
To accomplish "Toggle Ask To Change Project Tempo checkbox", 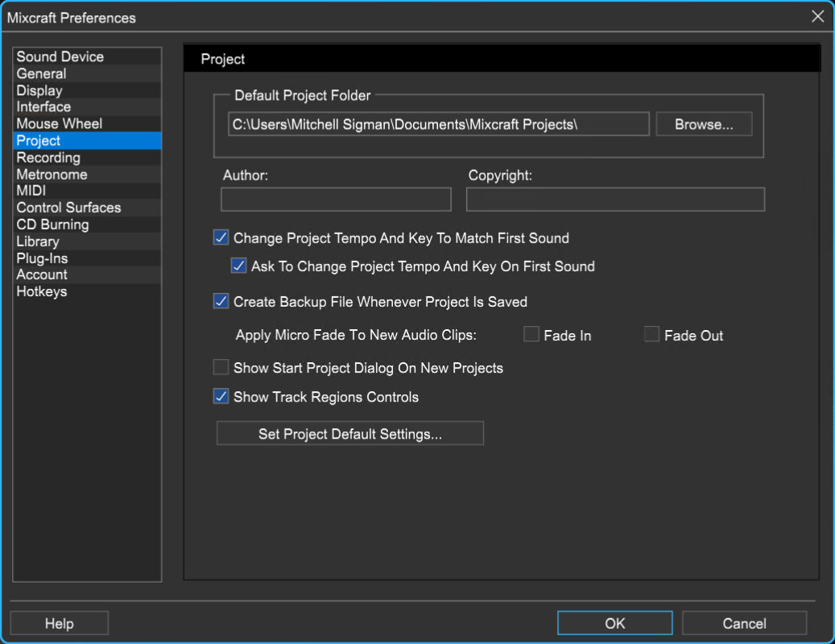I will 238,266.
